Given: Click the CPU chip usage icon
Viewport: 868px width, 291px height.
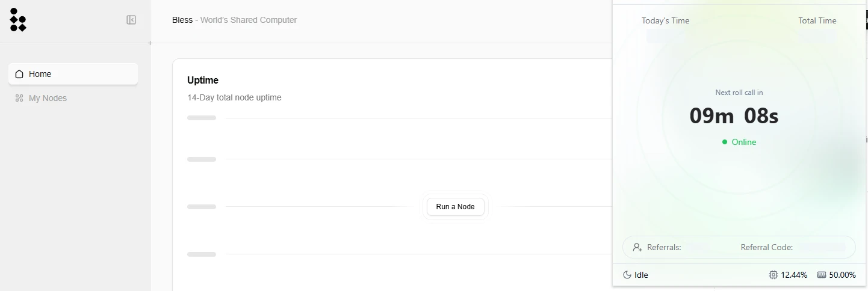Looking at the screenshot, I should pyautogui.click(x=773, y=275).
